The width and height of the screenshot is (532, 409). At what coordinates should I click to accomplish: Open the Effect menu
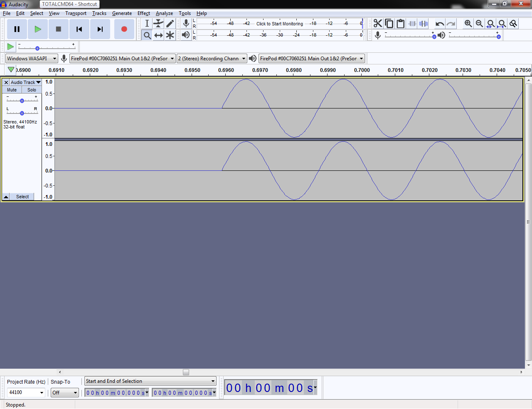tap(144, 13)
